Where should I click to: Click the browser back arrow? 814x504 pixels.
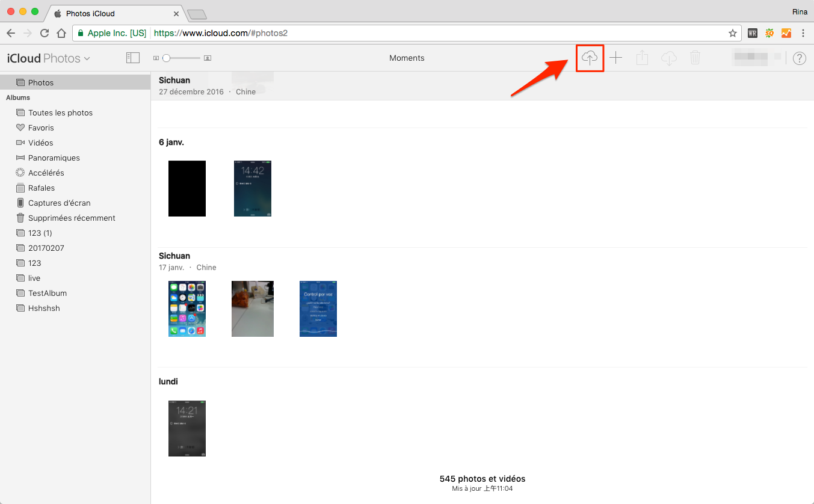[x=11, y=33]
